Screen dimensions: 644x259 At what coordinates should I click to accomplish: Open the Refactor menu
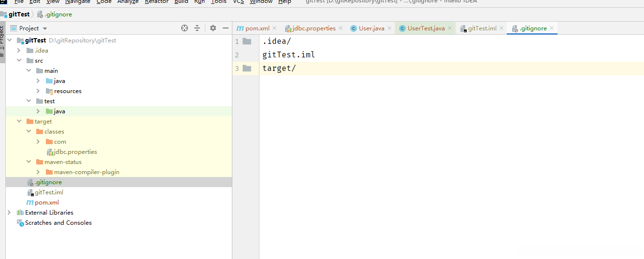click(157, 1)
